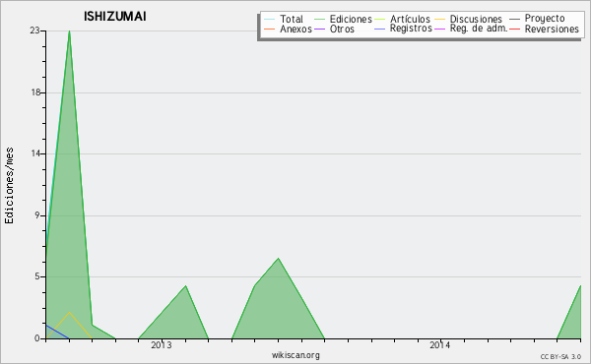Select the Discusiones legend entry
The width and height of the screenshot is (591, 364).
pyautogui.click(x=476, y=19)
